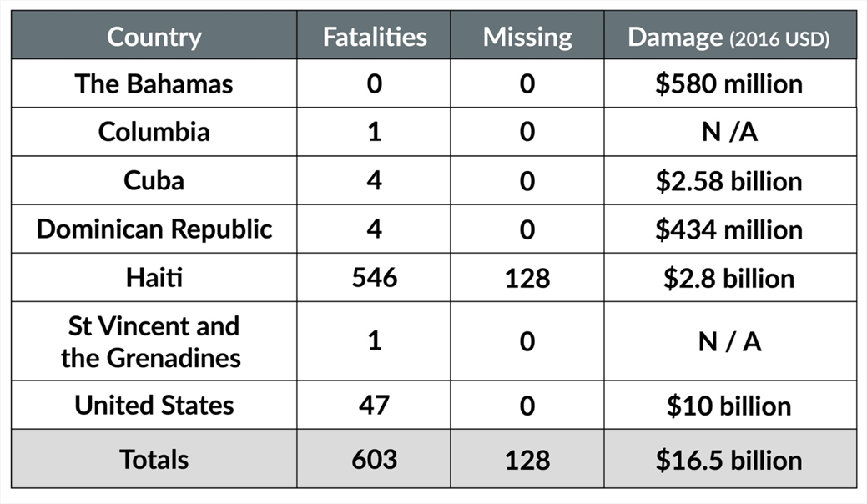
Task: Click the Columbia row label
Action: coord(154,132)
